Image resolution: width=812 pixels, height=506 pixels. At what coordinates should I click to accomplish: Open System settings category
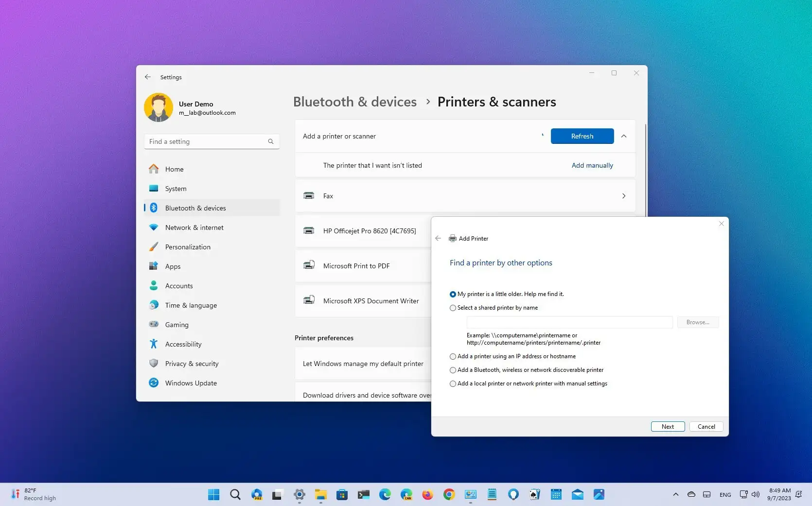[212, 189]
